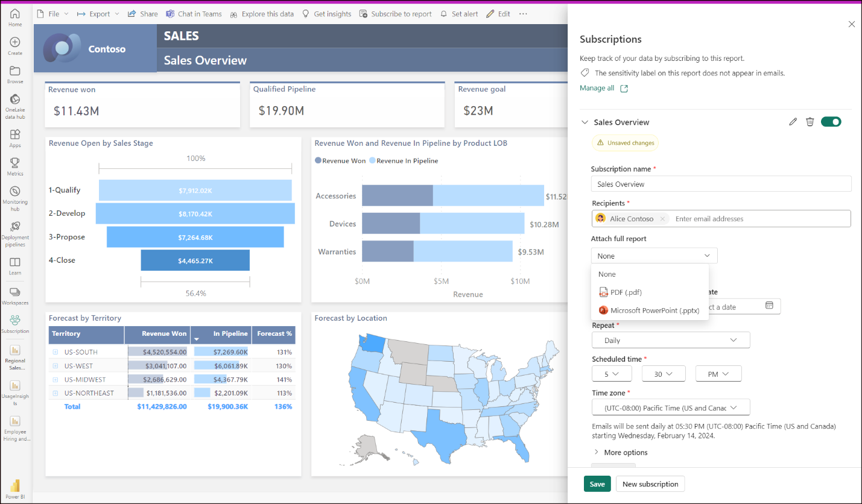862x504 pixels.
Task: Delete subscription using trash icon
Action: (810, 122)
